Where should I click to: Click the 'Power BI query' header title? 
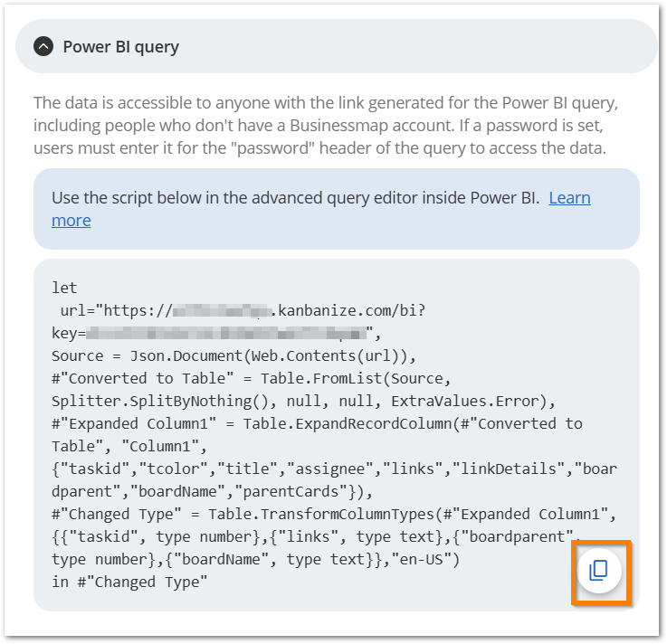tap(120, 47)
